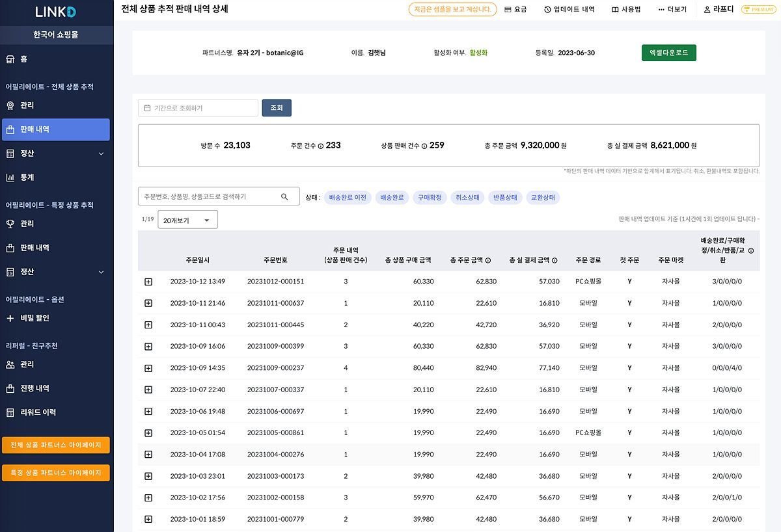Image resolution: width=781 pixels, height=532 pixels.
Task: Enable the 반품상태 status filter
Action: [505, 197]
